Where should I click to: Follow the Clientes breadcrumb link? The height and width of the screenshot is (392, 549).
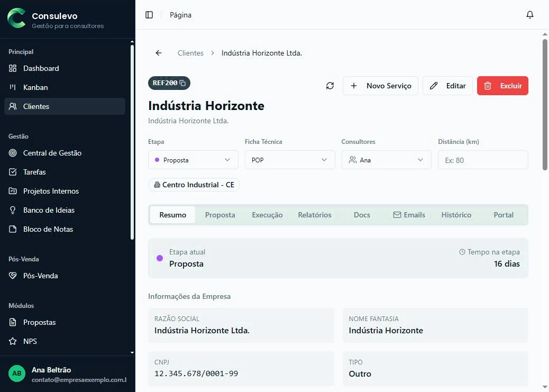[190, 53]
